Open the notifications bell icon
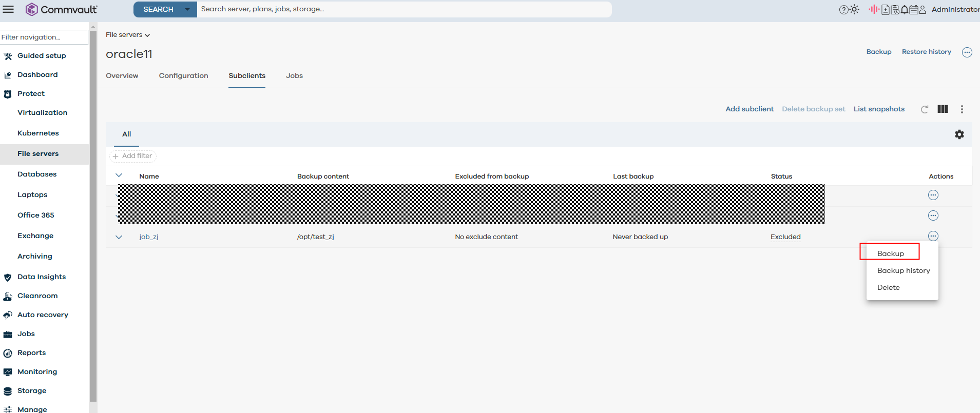This screenshot has height=413, width=980. point(905,10)
